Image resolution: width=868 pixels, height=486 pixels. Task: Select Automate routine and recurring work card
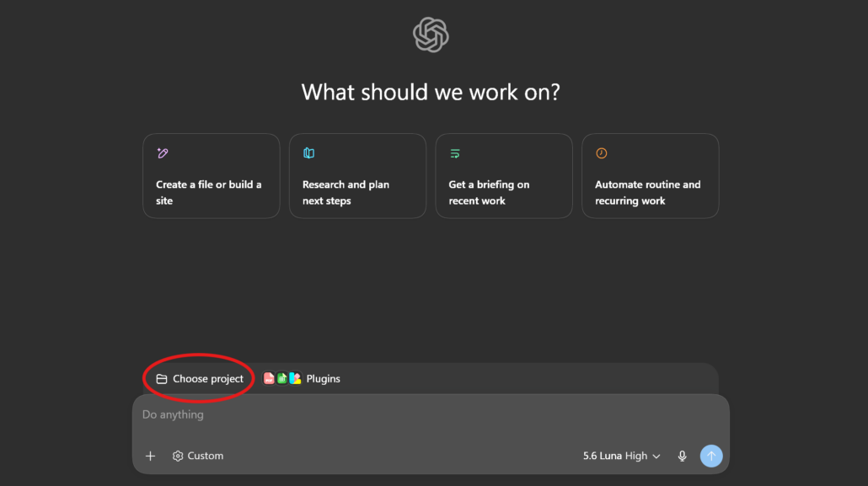click(x=651, y=175)
